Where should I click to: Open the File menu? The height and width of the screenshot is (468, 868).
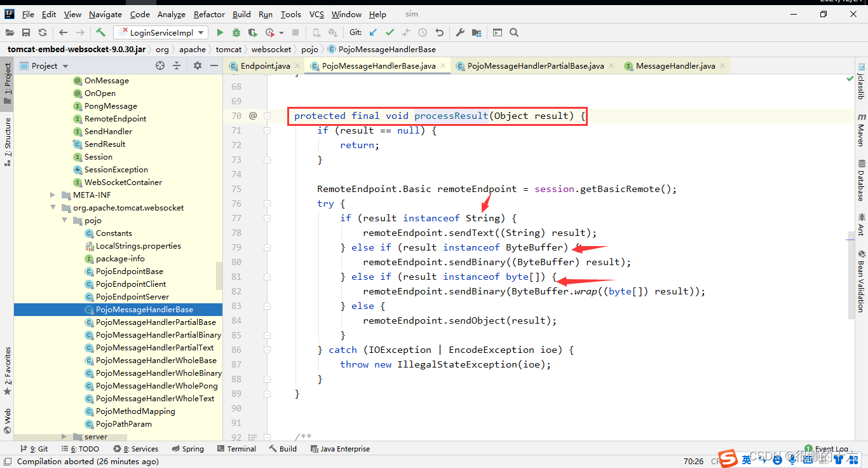(28, 14)
